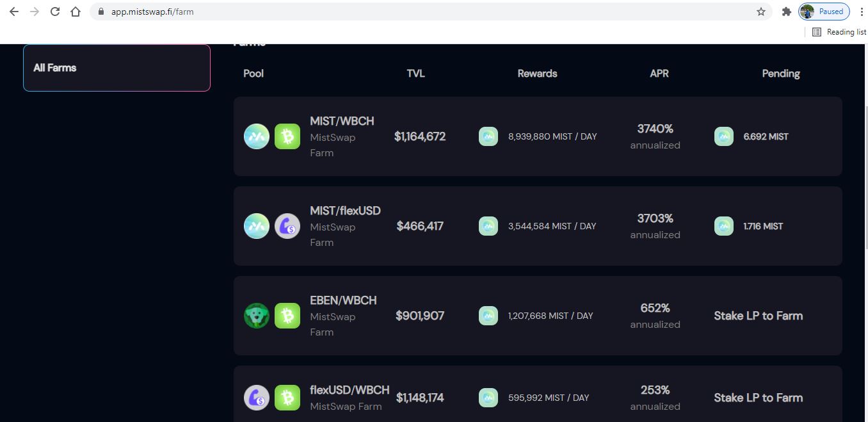Click the MIST token icon in MIST/flexUSD row
Viewport: 868px width, 422px height.
point(257,226)
